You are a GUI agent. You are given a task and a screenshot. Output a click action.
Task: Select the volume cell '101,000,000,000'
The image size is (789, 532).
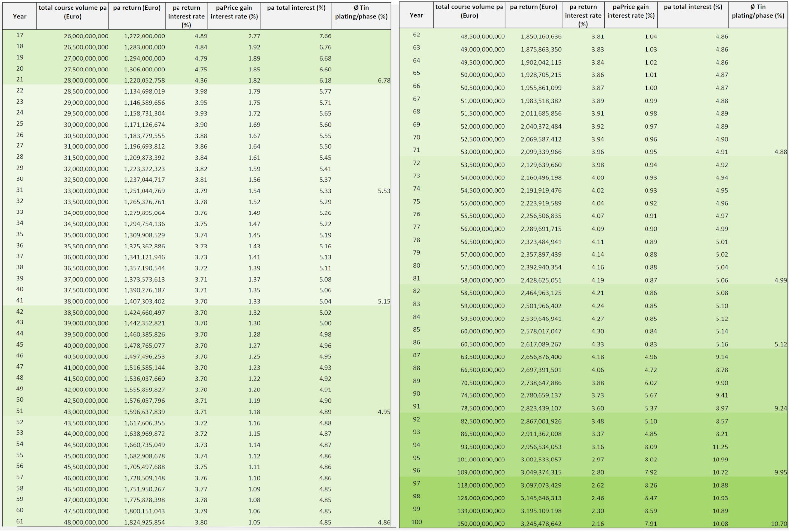click(481, 460)
